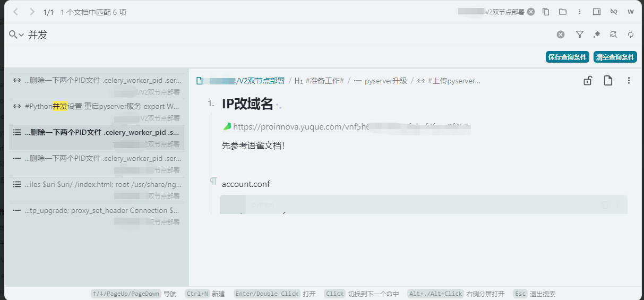Toggle the document edit lock icon
The width and height of the screenshot is (644, 300).
588,81
